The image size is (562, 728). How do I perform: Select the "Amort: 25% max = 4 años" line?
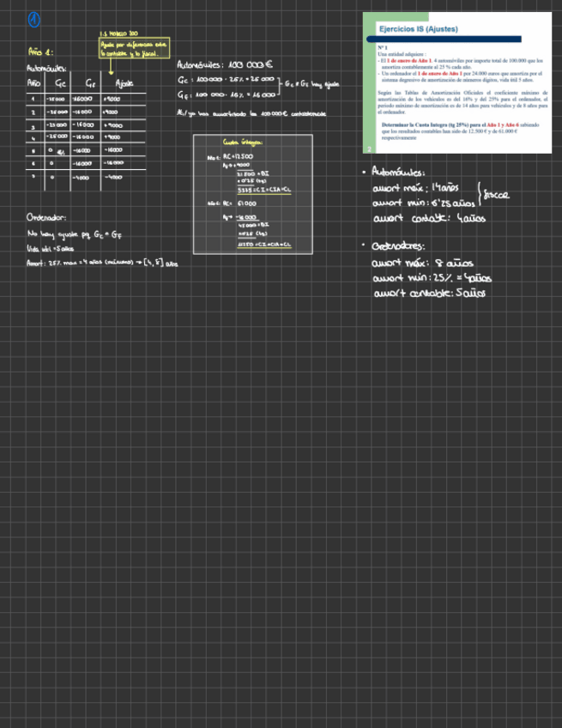[x=102, y=264]
